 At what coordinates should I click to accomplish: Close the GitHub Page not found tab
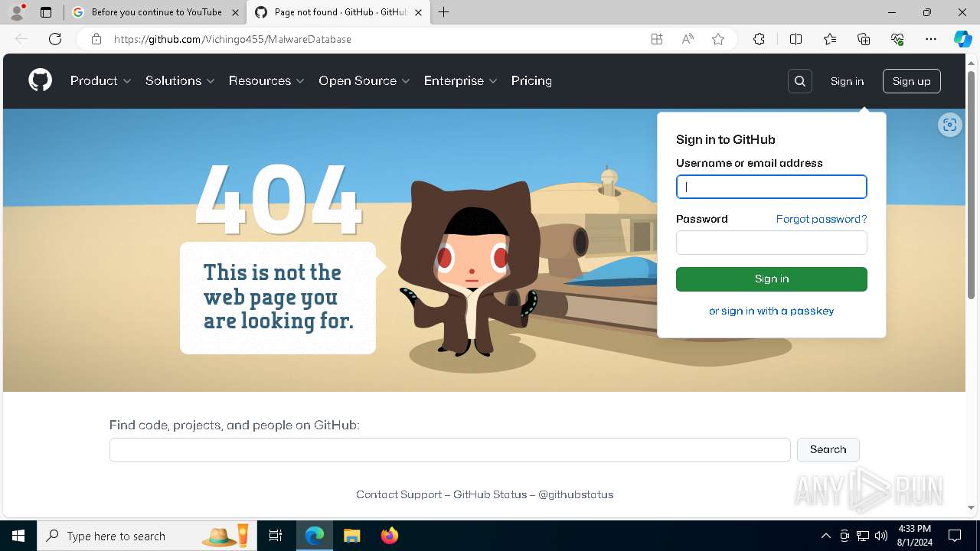[418, 12]
